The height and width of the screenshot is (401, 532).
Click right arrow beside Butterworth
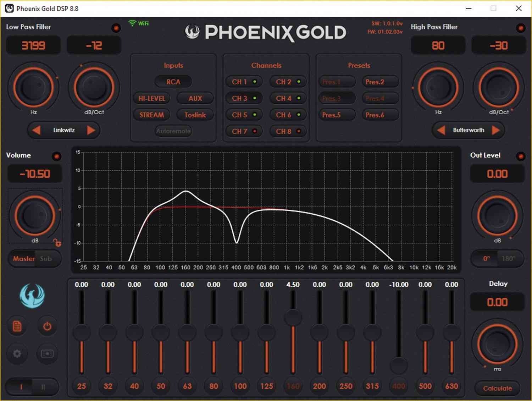[x=496, y=130]
